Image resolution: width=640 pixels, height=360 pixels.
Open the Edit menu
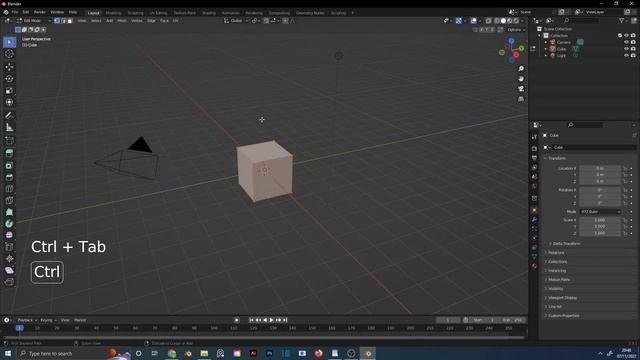[x=26, y=12]
